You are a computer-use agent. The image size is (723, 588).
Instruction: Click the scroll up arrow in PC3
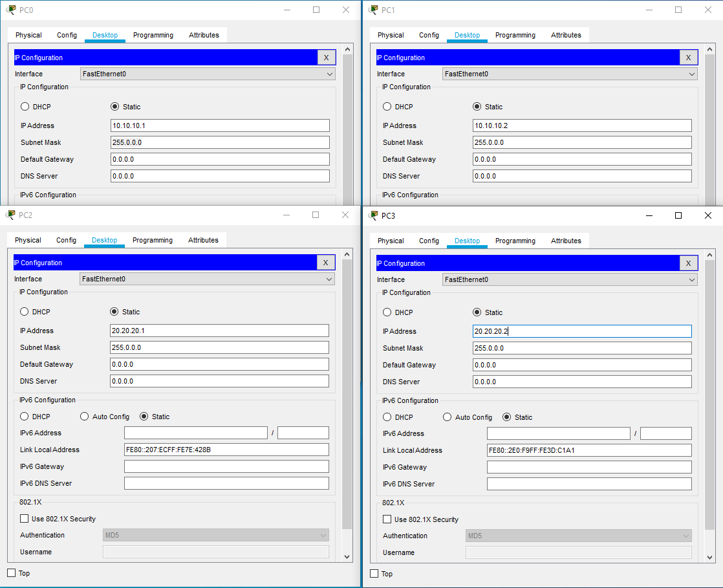[x=710, y=255]
